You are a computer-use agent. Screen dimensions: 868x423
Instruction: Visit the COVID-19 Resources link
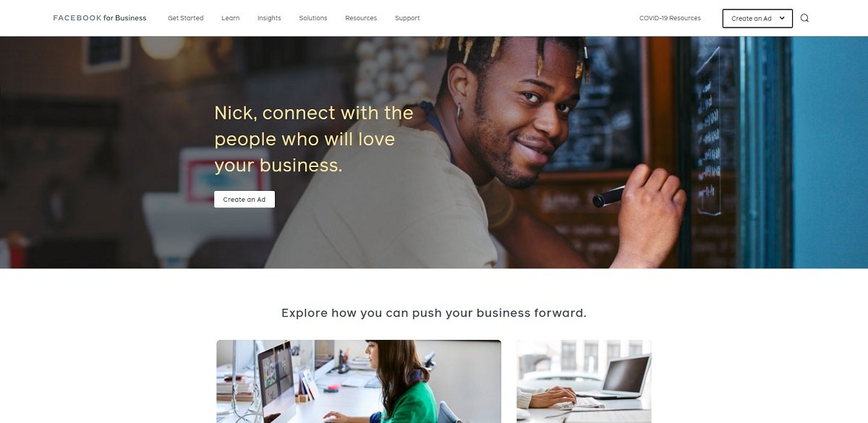[670, 18]
